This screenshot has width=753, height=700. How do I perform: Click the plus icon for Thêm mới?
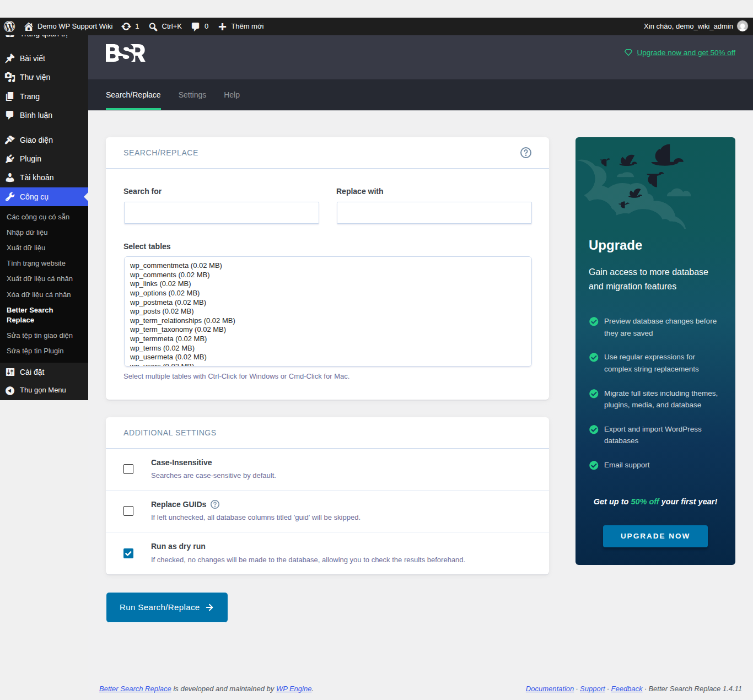[222, 26]
